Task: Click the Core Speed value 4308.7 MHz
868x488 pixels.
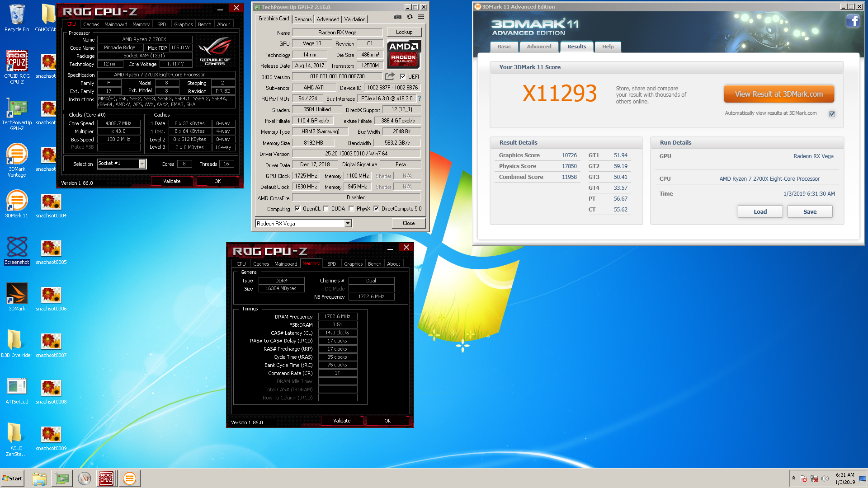Action: click(118, 123)
